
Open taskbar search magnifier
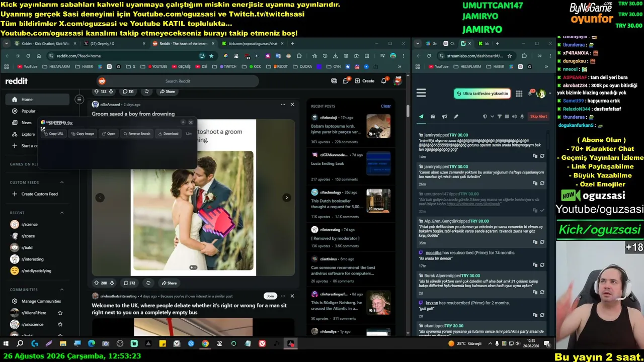point(20,344)
